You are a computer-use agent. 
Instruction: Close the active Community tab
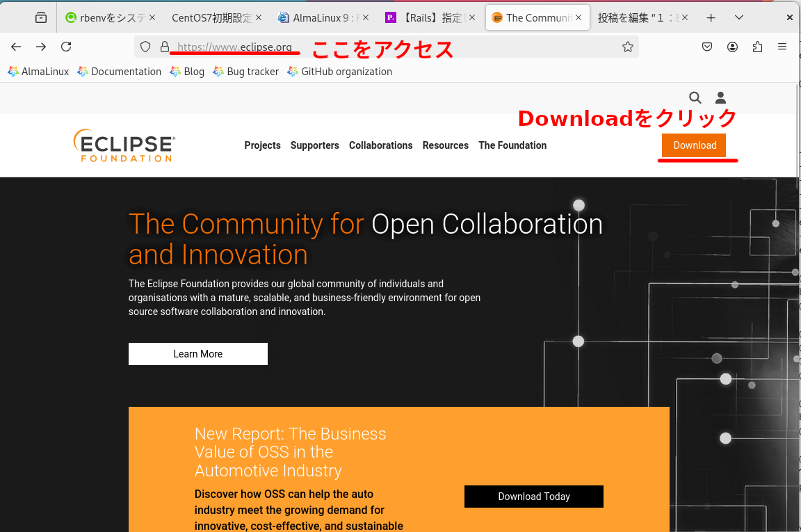pos(578,18)
